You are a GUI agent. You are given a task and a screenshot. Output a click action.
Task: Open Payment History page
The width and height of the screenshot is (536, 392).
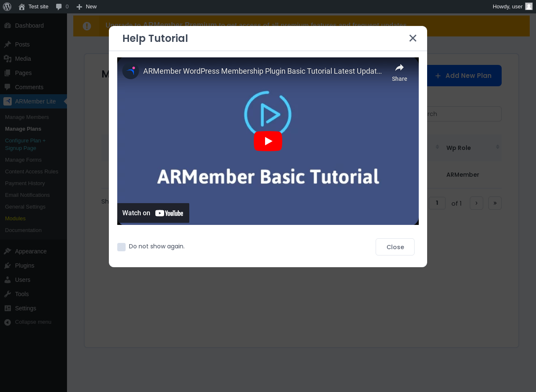(x=25, y=183)
